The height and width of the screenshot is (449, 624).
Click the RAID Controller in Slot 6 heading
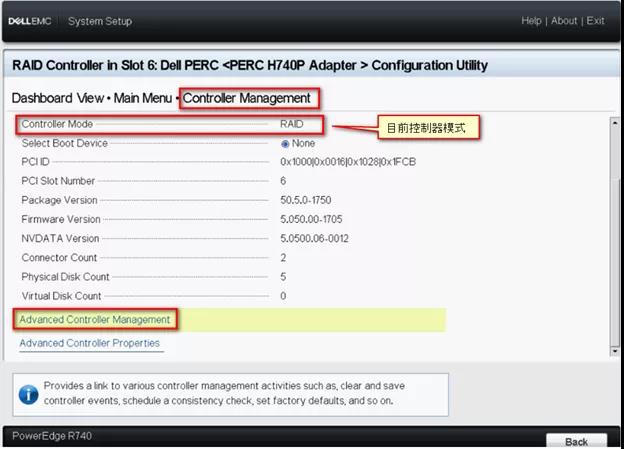[250, 65]
